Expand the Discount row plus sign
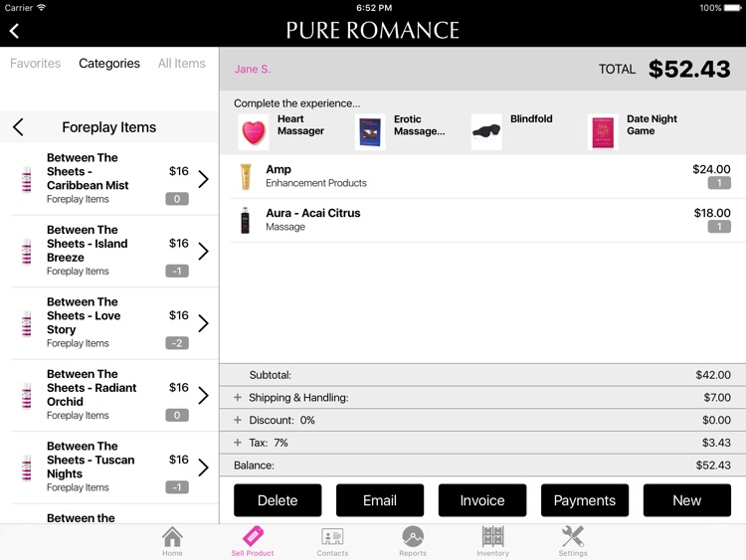Screen dimensions: 746x560 point(238,420)
